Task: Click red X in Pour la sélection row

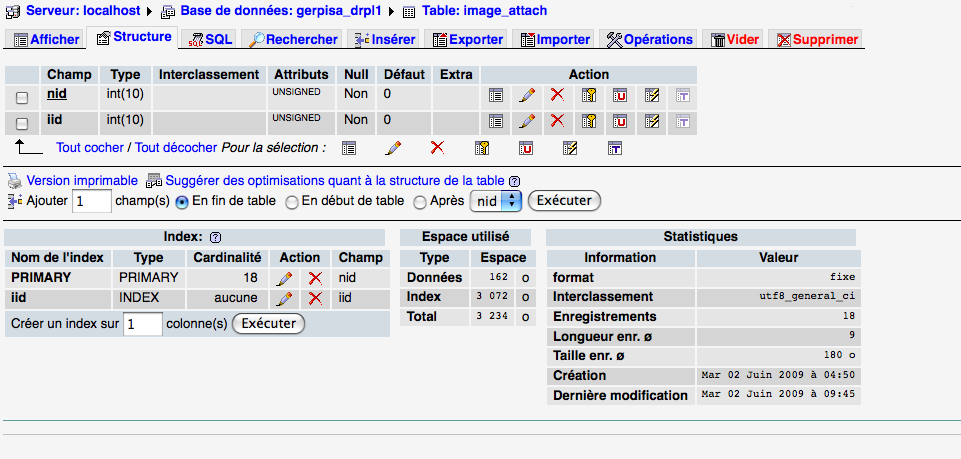Action: tap(437, 147)
